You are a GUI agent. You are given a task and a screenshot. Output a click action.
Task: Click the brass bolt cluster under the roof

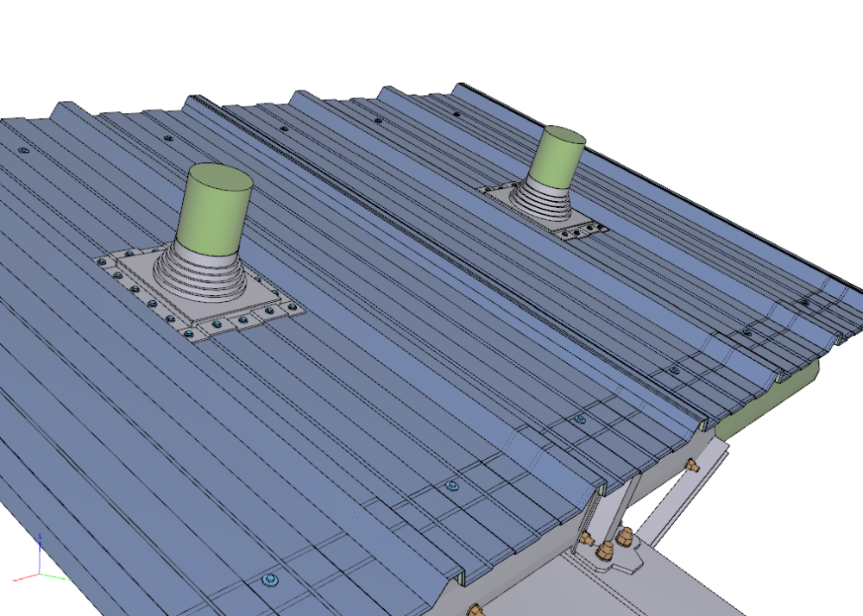pos(608,544)
